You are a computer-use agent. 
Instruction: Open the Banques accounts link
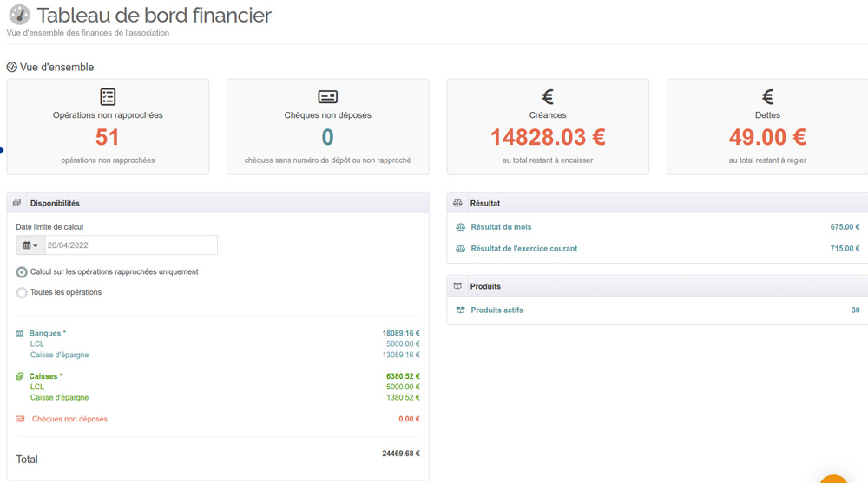[x=47, y=333]
